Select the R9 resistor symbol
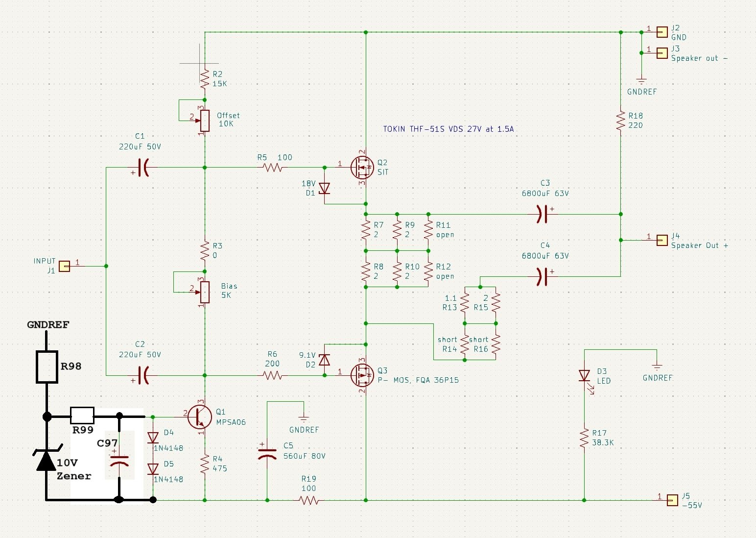 click(x=397, y=230)
